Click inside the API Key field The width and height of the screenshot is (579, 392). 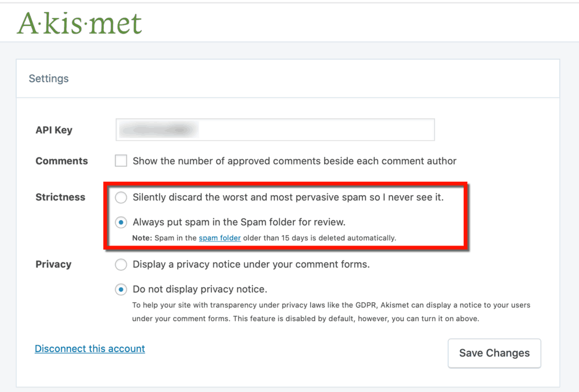(275, 129)
